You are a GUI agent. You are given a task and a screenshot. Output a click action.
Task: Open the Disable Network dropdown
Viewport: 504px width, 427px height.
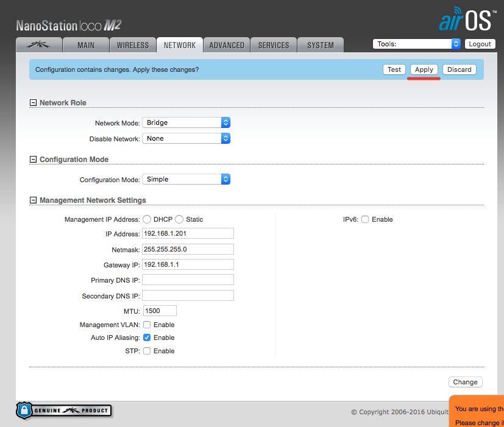tap(186, 138)
